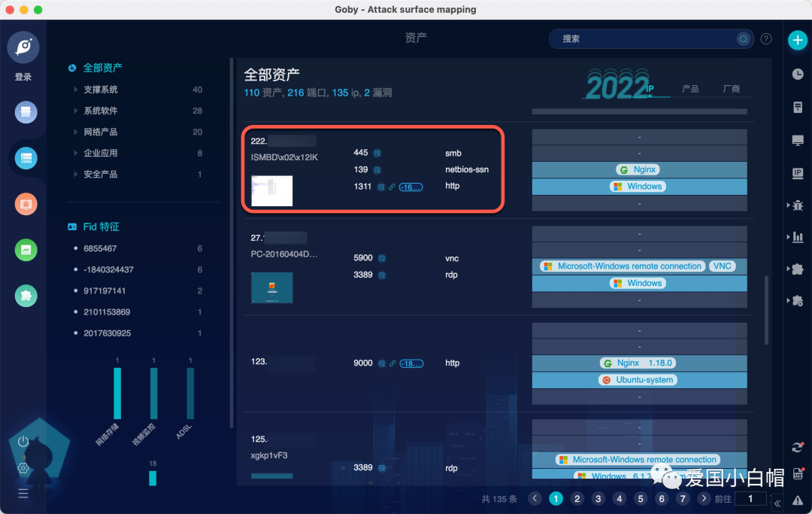Click the search magnifier icon
Image resolution: width=812 pixels, height=514 pixels.
tap(743, 39)
